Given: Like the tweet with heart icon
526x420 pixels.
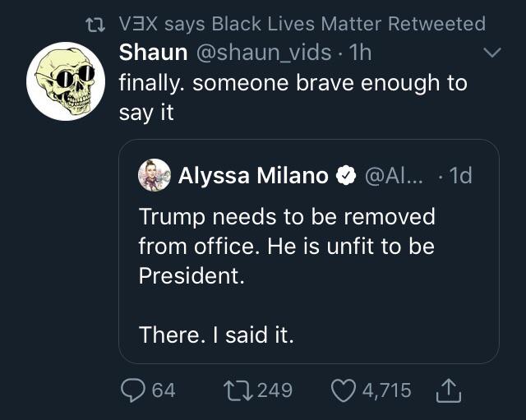Looking at the screenshot, I should point(344,390).
